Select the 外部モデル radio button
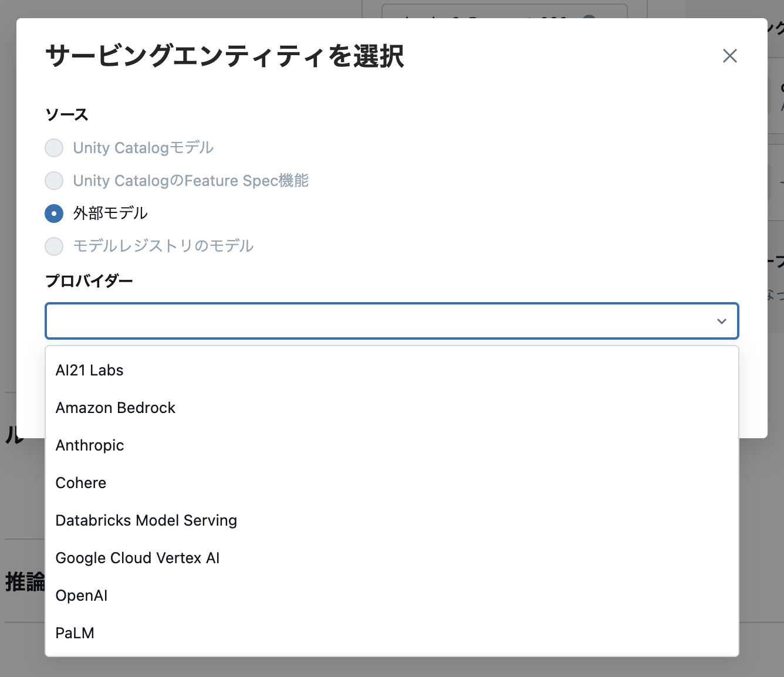Viewport: 784px width, 677px height. pos(54,214)
